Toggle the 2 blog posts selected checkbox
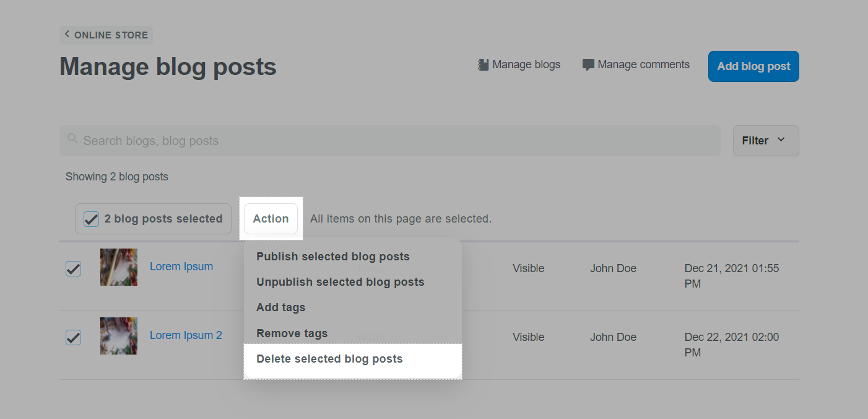868x419 pixels. click(x=91, y=219)
